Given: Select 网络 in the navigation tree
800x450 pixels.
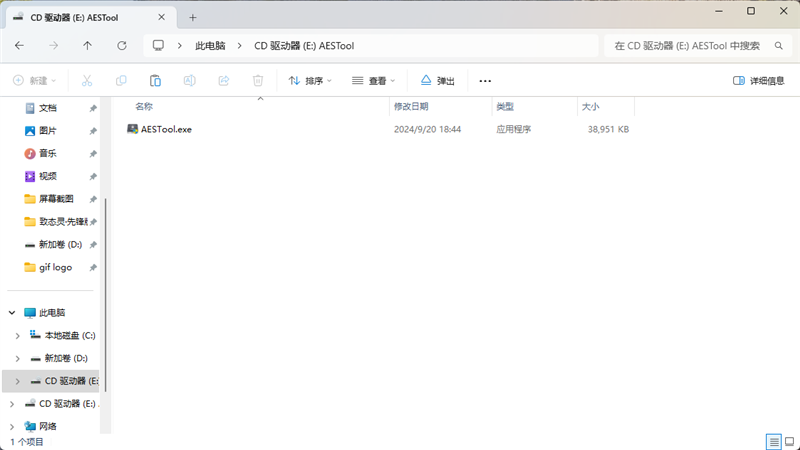Looking at the screenshot, I should coord(48,427).
